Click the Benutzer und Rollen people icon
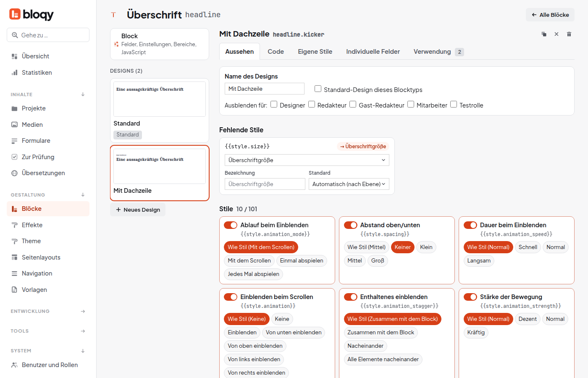The width and height of the screenshot is (588, 378). tap(14, 365)
